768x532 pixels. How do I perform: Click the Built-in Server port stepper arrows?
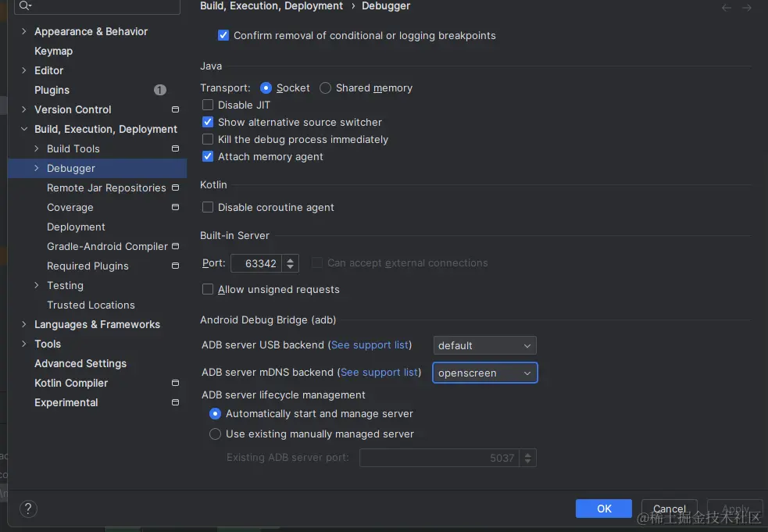click(290, 263)
